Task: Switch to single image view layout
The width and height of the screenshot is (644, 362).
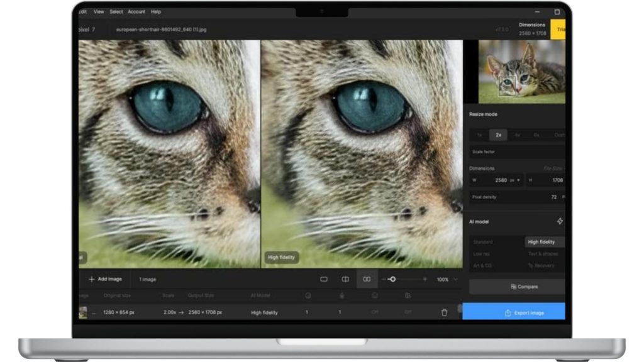Action: pyautogui.click(x=324, y=279)
